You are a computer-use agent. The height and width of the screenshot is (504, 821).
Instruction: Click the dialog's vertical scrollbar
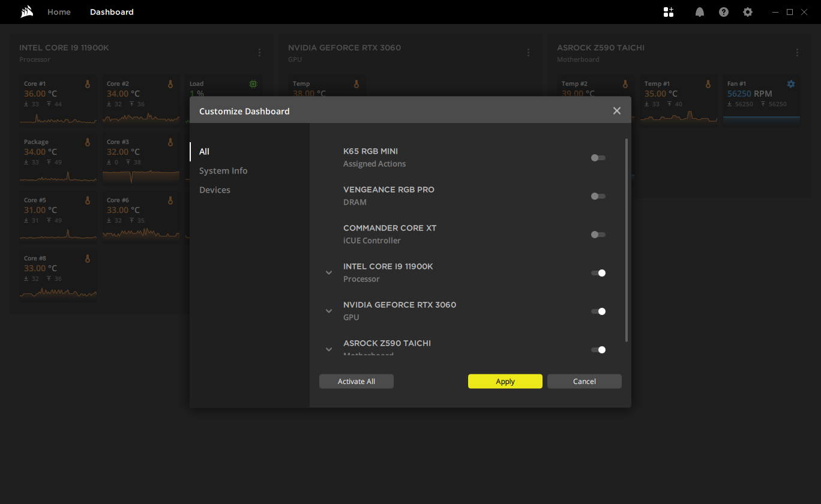(627, 240)
